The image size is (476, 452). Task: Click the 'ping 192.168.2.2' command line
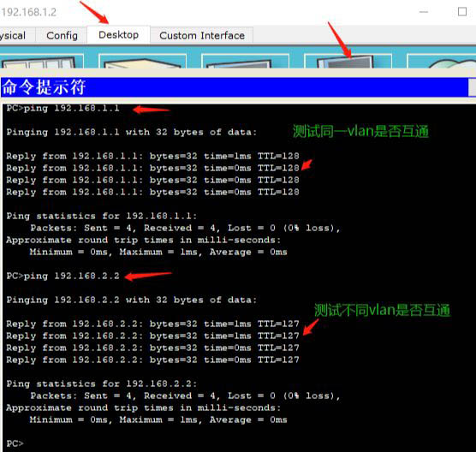[62, 276]
